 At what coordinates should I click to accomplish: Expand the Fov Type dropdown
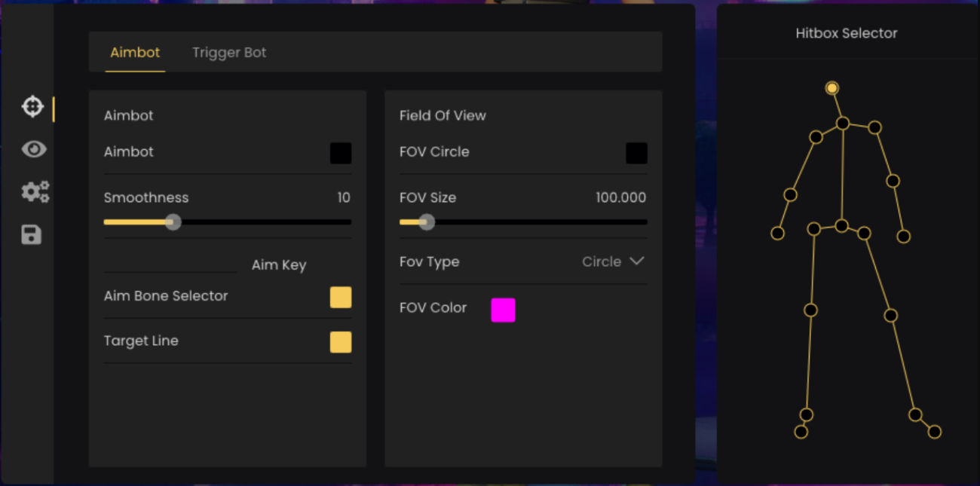pyautogui.click(x=613, y=261)
